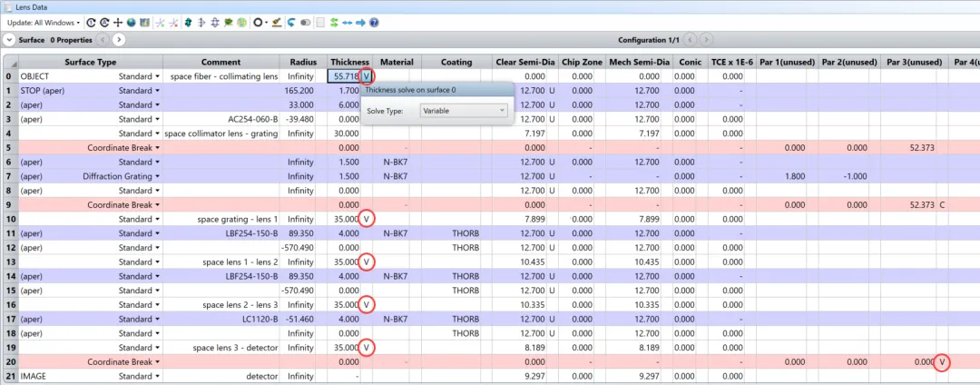Click the green swap arrows icon
This screenshot has width=980, height=385.
pyautogui.click(x=334, y=22)
